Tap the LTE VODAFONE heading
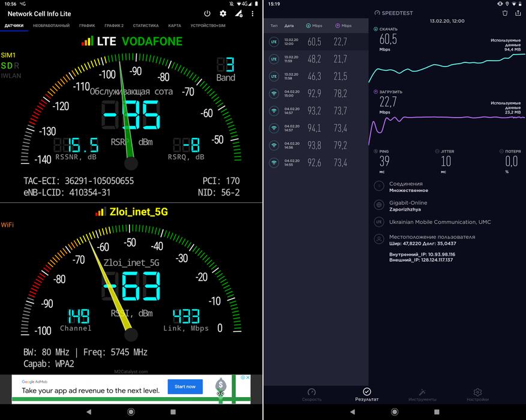 point(132,41)
